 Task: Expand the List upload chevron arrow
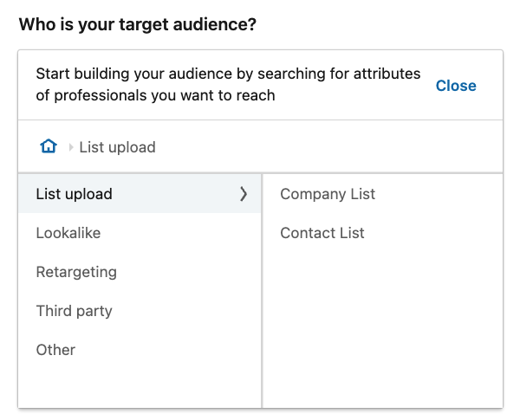point(244,194)
